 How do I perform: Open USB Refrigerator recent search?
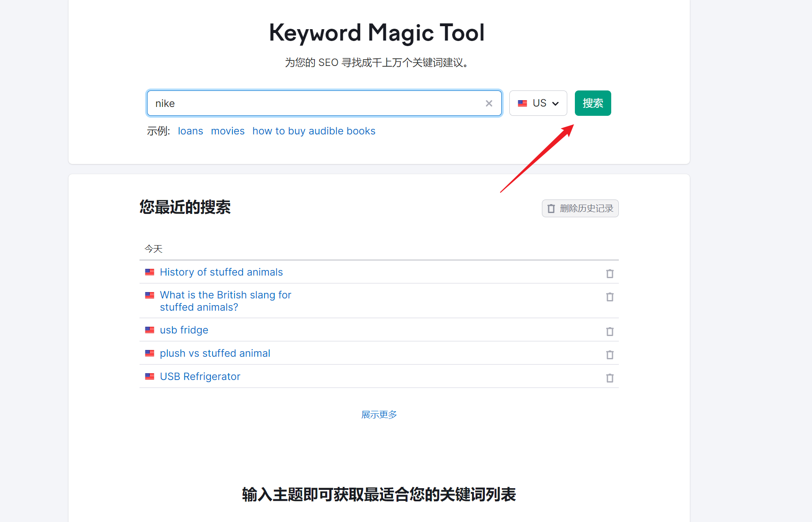200,377
